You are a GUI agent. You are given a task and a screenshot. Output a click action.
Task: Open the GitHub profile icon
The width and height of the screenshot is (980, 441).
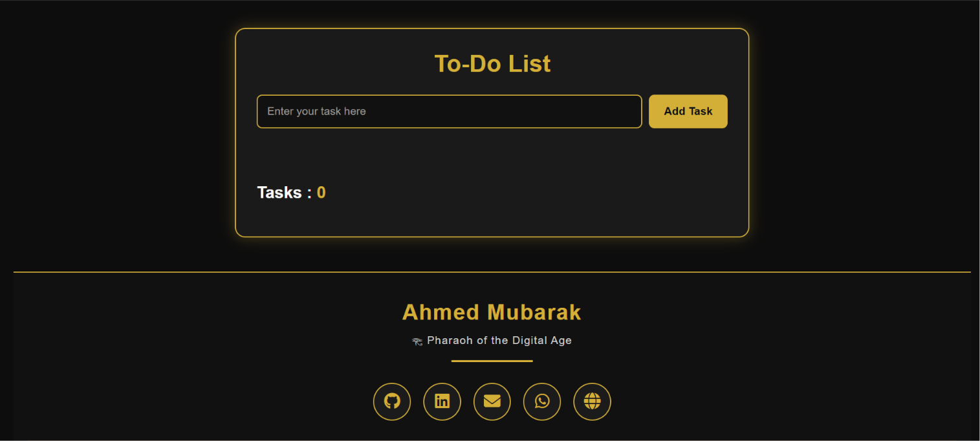(392, 402)
